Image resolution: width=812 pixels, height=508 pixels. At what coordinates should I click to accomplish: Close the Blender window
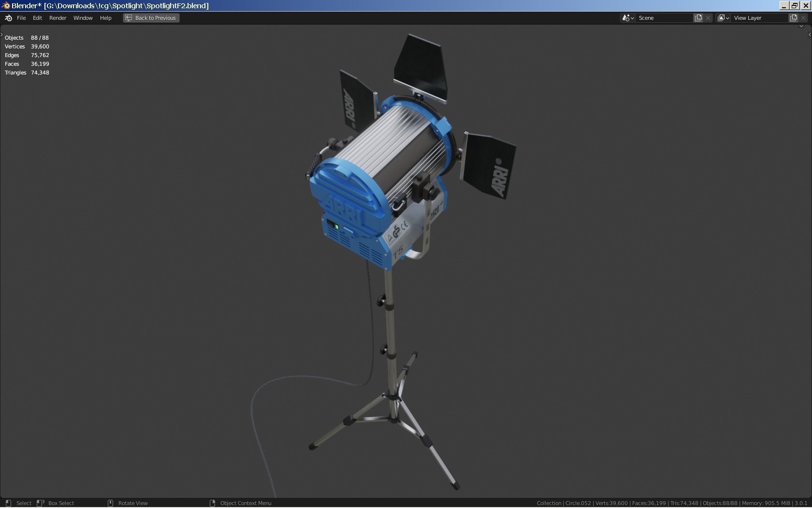[806, 5]
